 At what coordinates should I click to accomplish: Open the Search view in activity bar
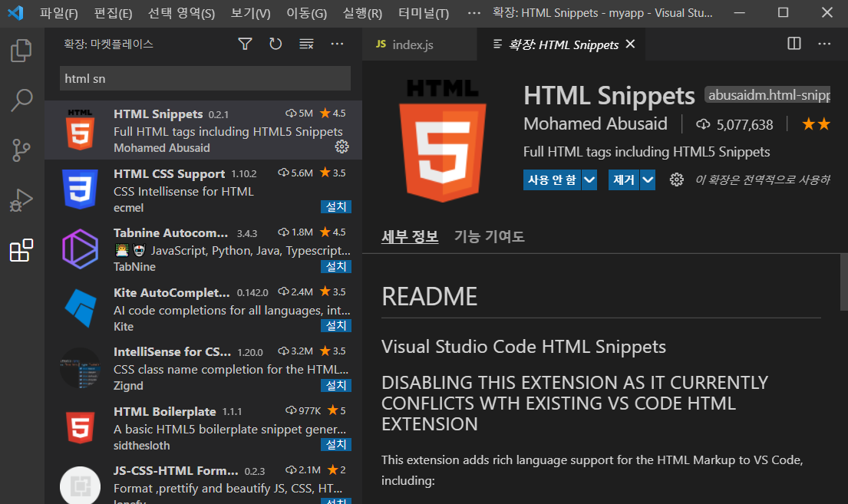21,100
